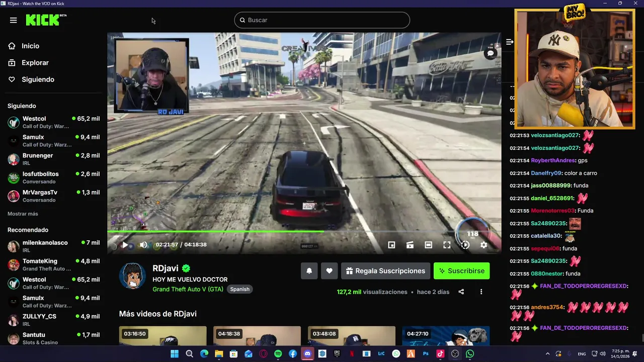Click chat username jass00888999
The image size is (644, 362).
[x=551, y=186]
